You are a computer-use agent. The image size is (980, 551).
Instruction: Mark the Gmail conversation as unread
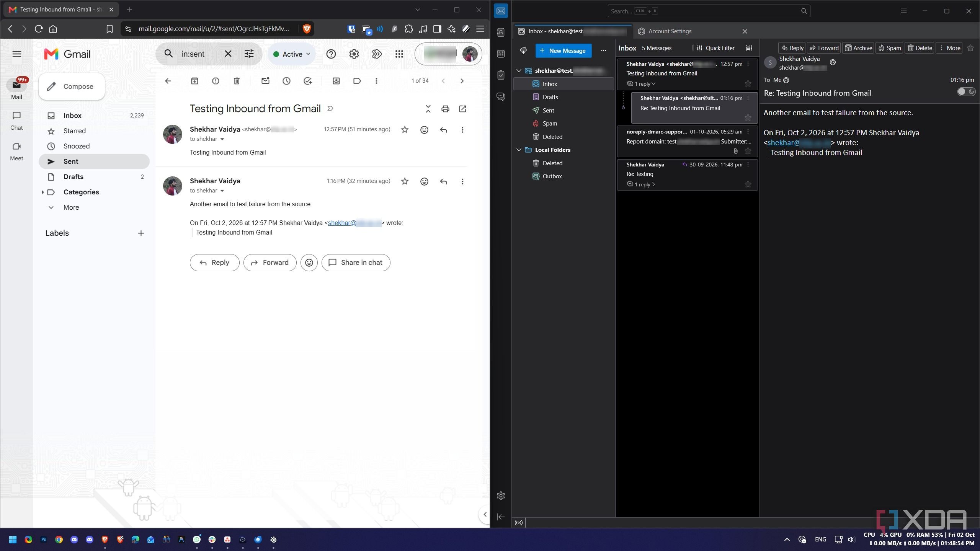(265, 81)
